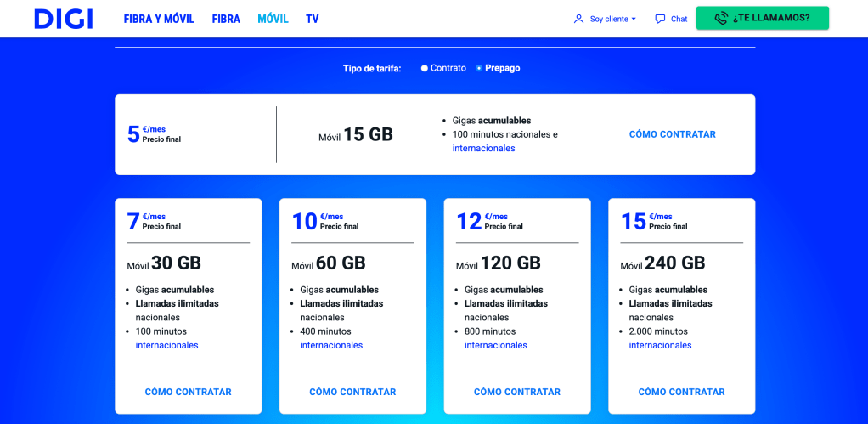Navigate to the TV section
868x424 pixels.
click(x=313, y=19)
